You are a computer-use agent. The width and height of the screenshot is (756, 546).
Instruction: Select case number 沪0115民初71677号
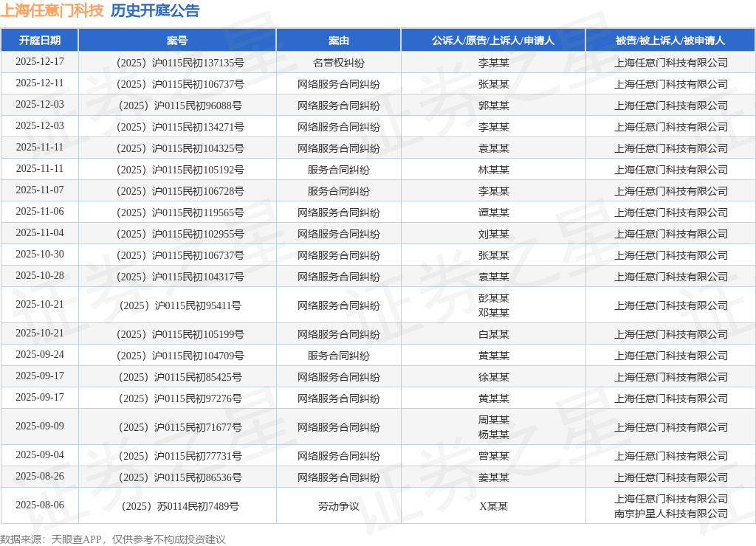(180, 427)
